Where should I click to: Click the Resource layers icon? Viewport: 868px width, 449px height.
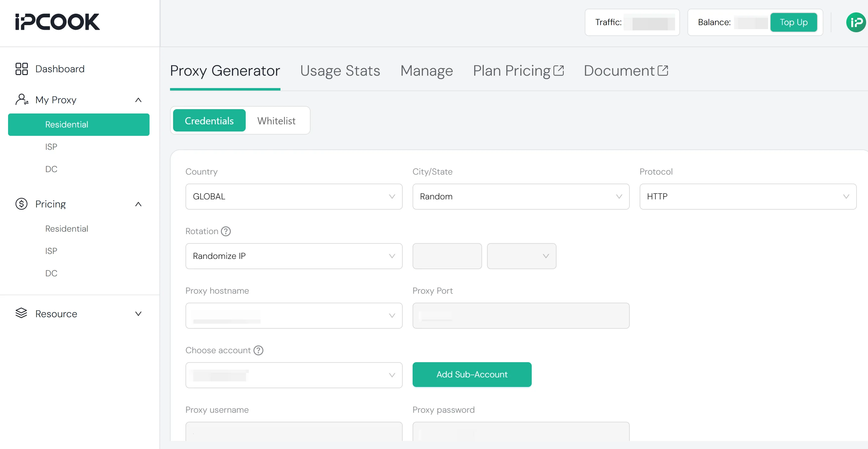click(x=21, y=313)
